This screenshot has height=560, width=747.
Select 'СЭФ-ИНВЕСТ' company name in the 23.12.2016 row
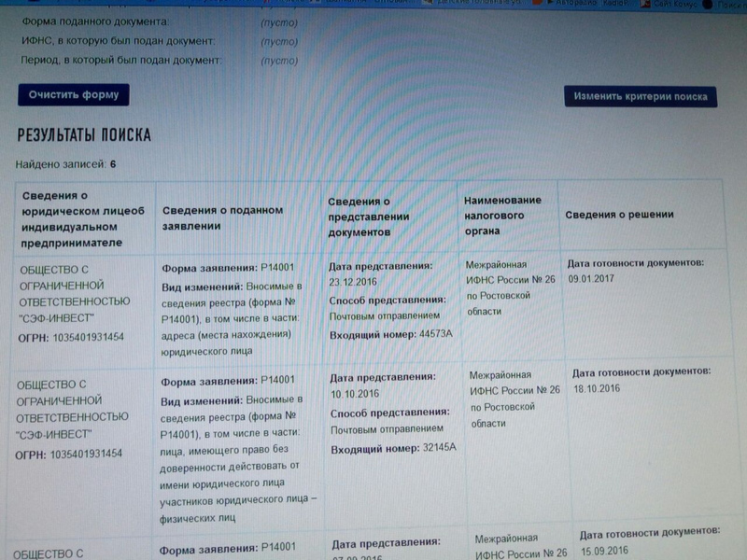(57, 317)
